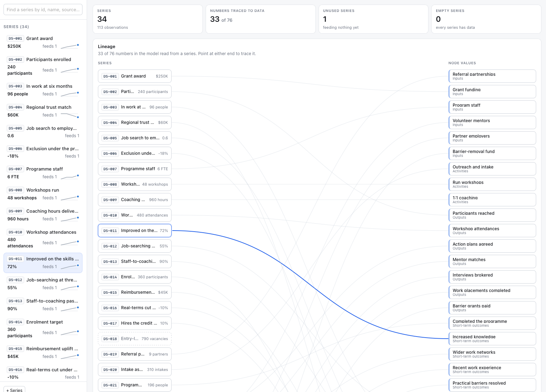Focus the series search field
Viewport: 546px width, 392px height.
tap(43, 9)
